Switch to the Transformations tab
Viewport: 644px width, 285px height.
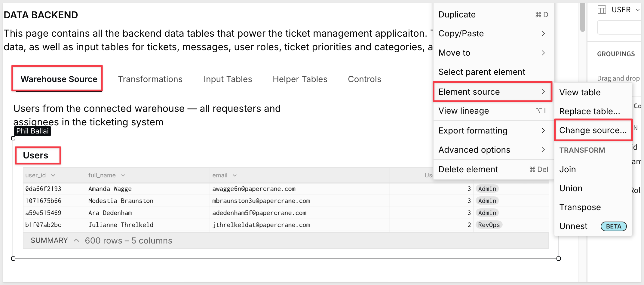pyautogui.click(x=150, y=79)
